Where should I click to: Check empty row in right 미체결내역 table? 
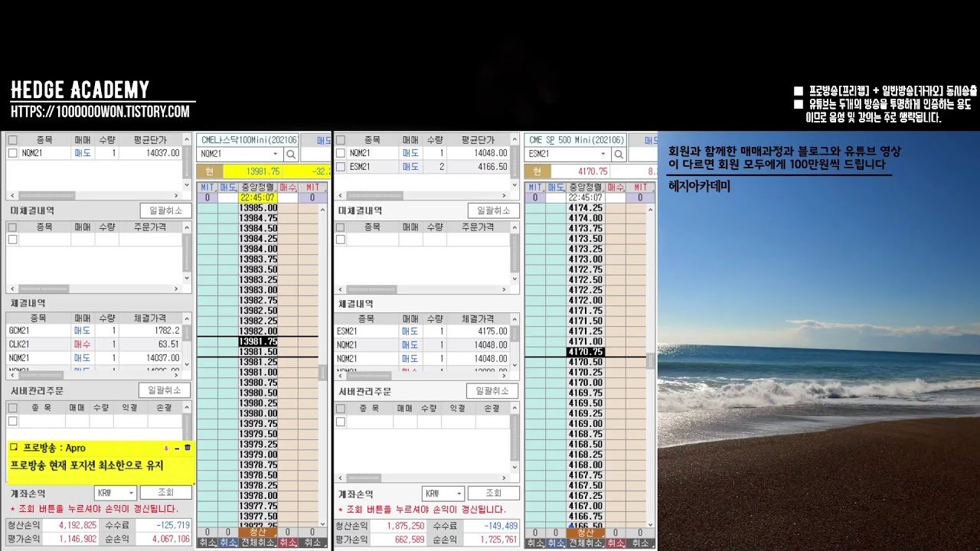click(341, 240)
